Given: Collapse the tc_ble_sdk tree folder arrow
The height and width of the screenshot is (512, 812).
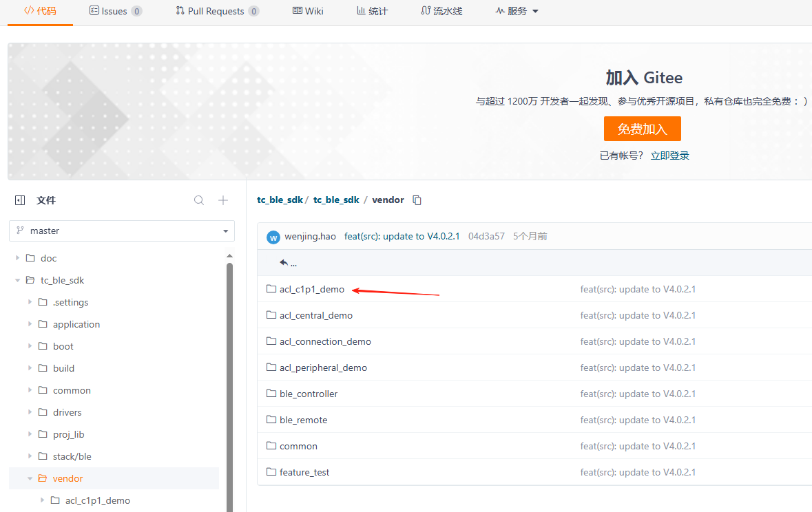Looking at the screenshot, I should click(x=18, y=280).
